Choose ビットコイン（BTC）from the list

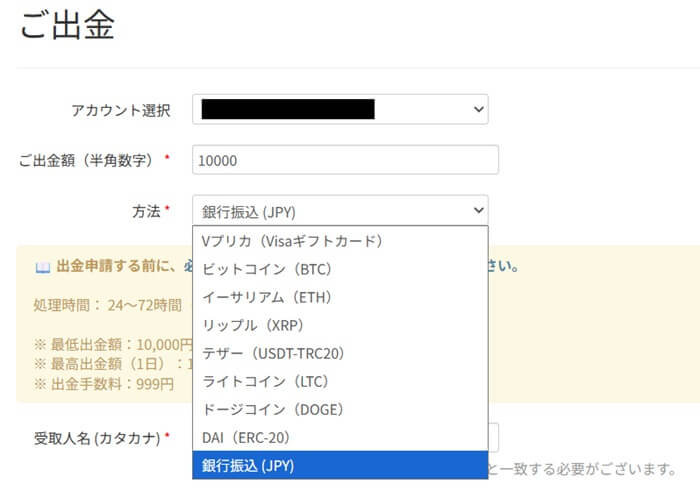340,269
